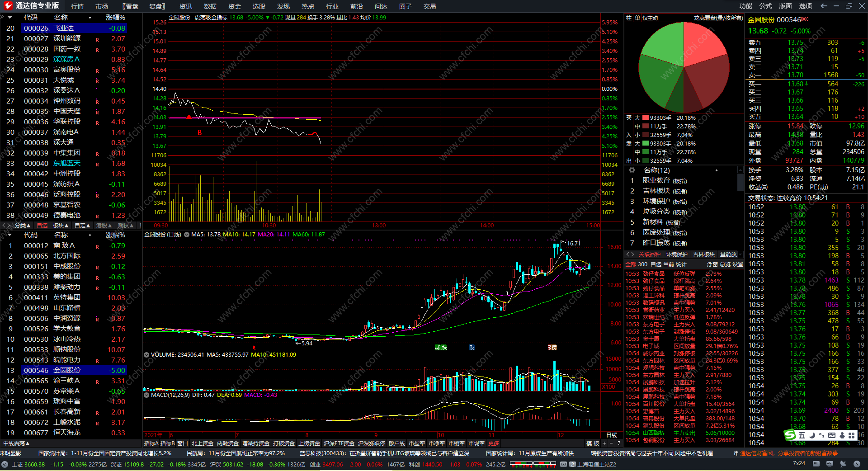Click 统计 in the alerts panel
This screenshot has width=868, height=471.
(x=681, y=264)
